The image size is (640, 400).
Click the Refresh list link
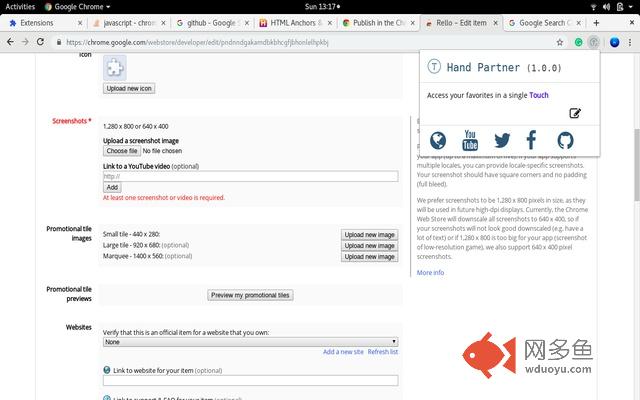click(x=382, y=351)
